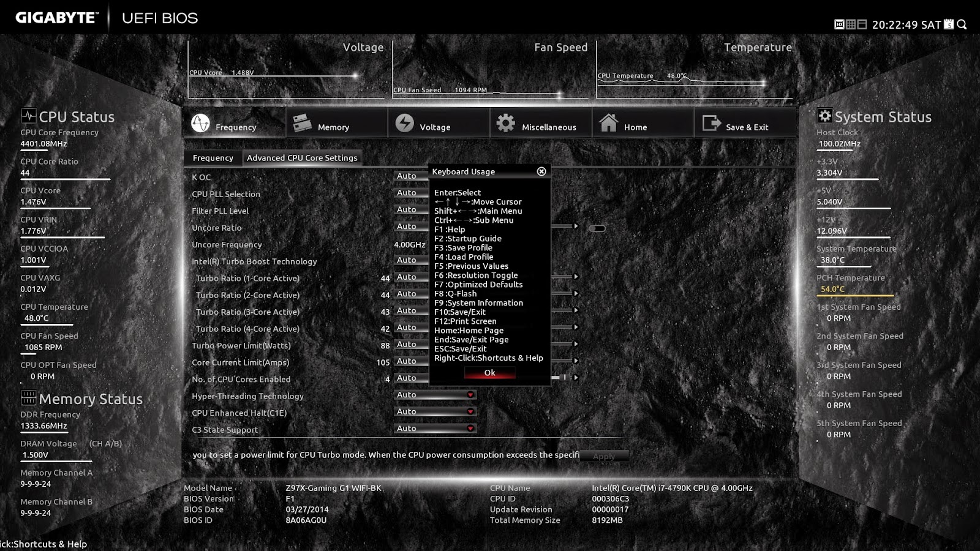Click the Hyper-Threading Technology label

tap(247, 396)
